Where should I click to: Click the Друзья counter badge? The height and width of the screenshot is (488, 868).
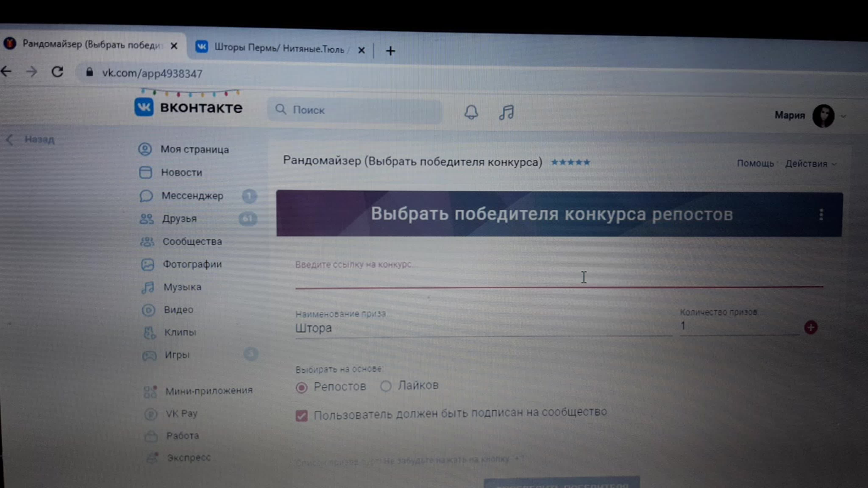(248, 219)
